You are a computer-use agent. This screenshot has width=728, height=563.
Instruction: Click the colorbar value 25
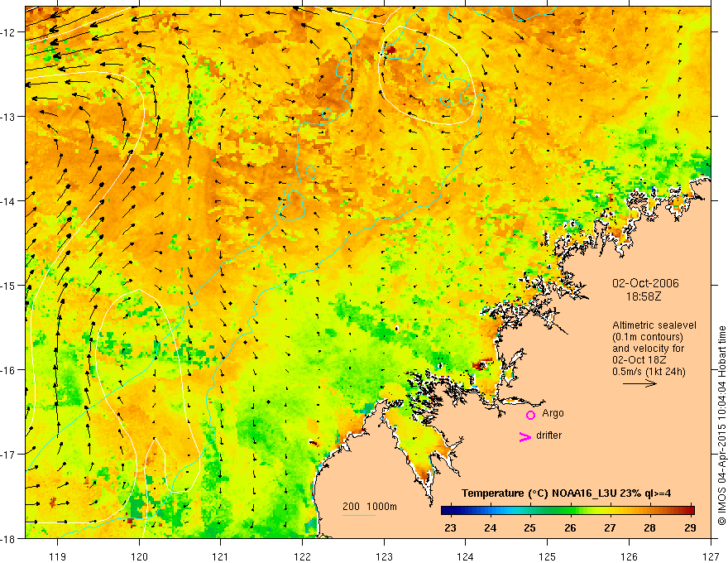coord(529,528)
